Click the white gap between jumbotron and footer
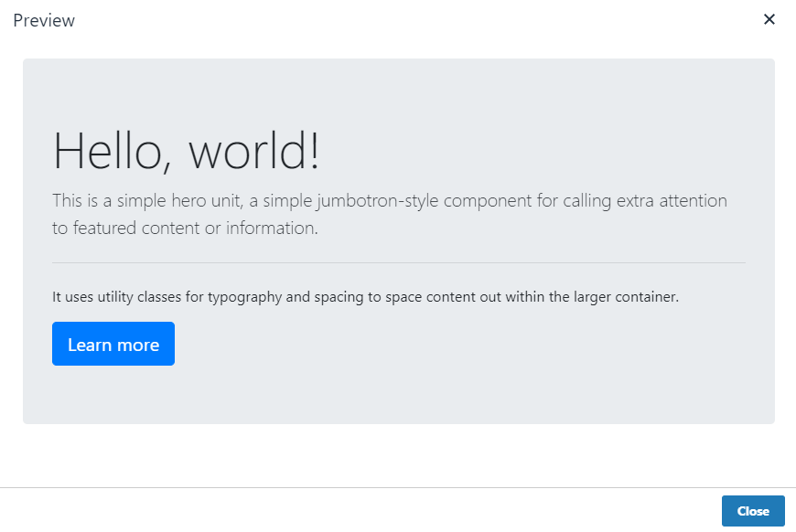796x532 pixels. (398, 455)
